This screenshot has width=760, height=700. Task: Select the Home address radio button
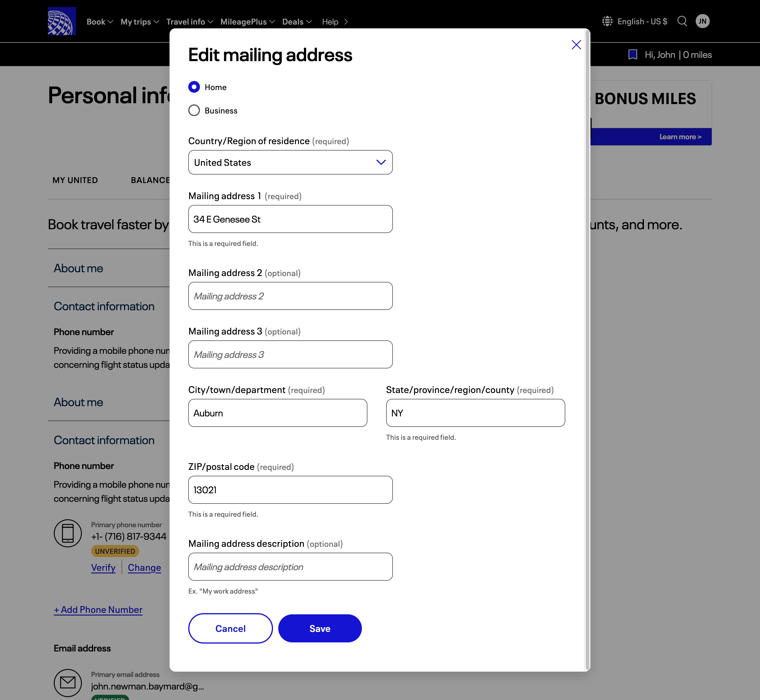point(194,87)
